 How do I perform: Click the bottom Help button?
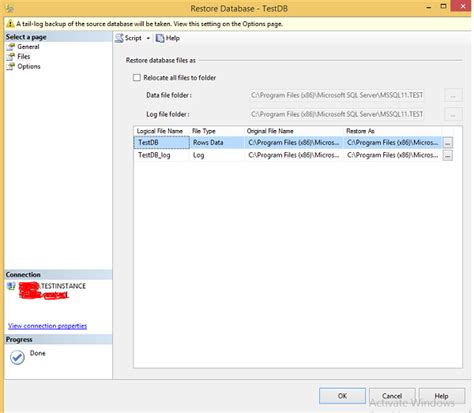coord(442,396)
